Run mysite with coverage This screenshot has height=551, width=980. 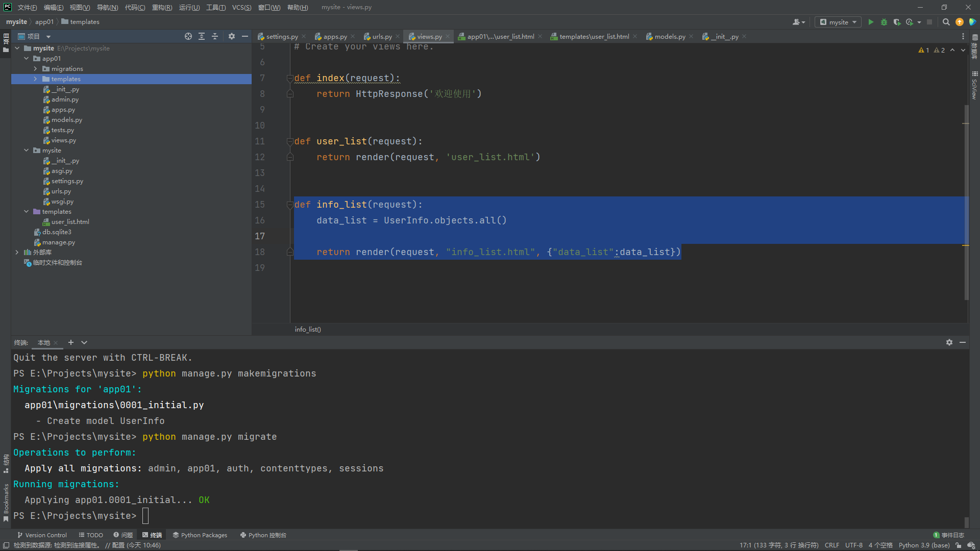point(897,22)
